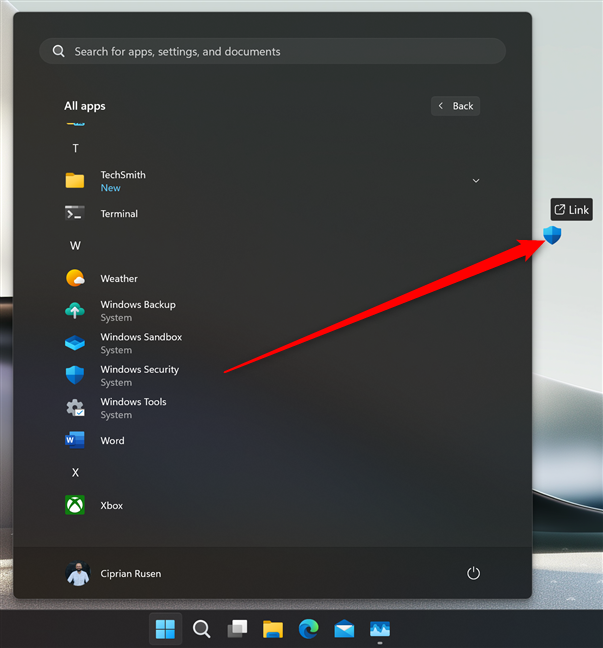Click the magnifier icon in search box
The image size is (603, 648).
pyautogui.click(x=59, y=51)
